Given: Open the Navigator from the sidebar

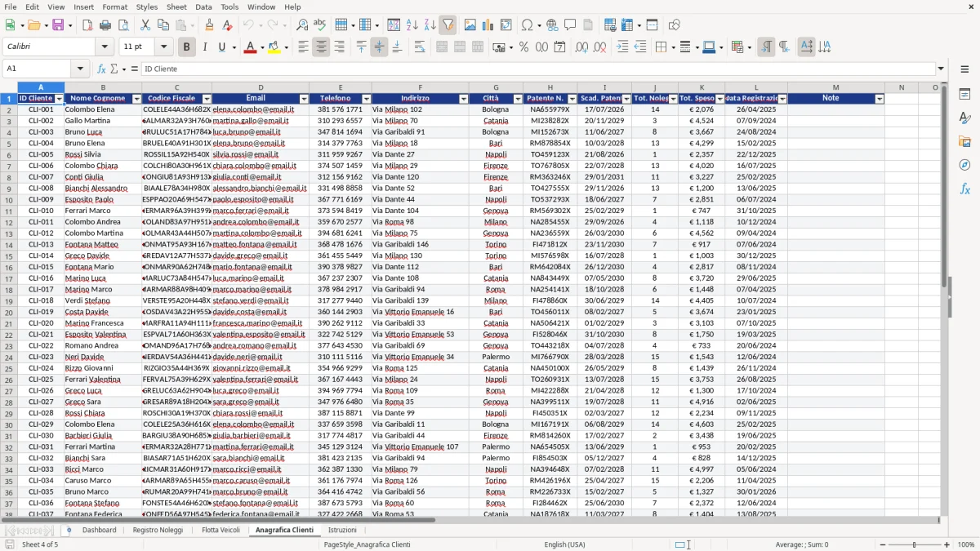Looking at the screenshot, I should 964,165.
